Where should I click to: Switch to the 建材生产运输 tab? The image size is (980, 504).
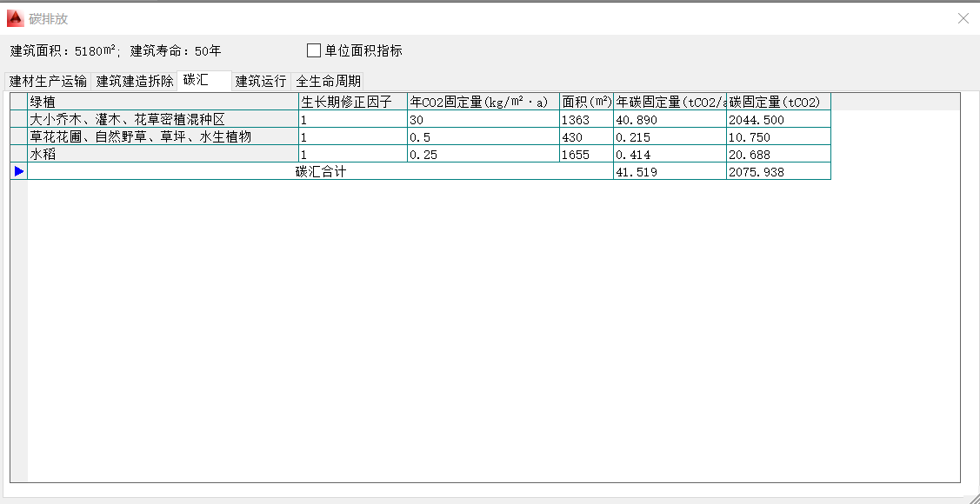pos(48,82)
